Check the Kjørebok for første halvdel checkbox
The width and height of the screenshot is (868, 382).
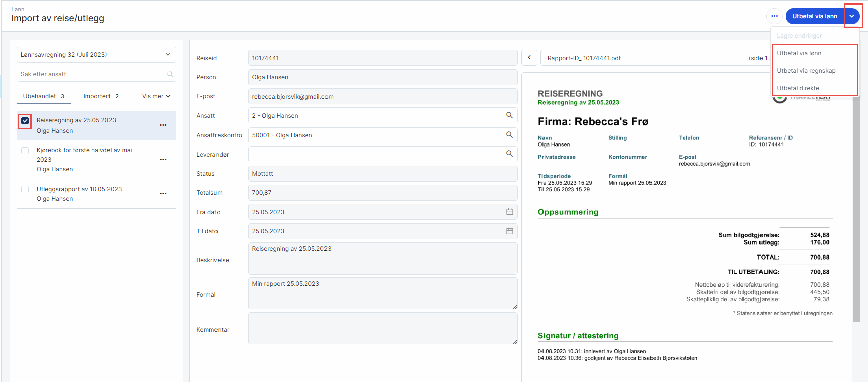25,151
